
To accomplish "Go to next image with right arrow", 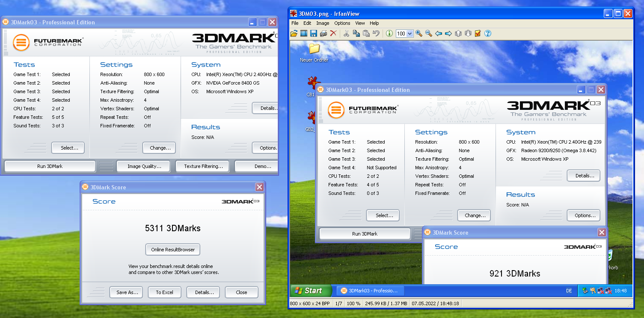I will click(x=448, y=33).
